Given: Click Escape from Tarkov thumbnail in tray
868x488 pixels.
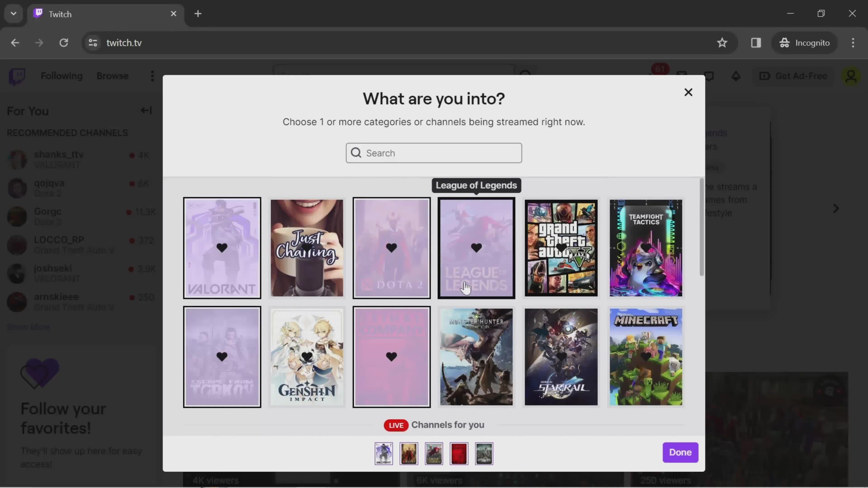Looking at the screenshot, I should coord(484,453).
